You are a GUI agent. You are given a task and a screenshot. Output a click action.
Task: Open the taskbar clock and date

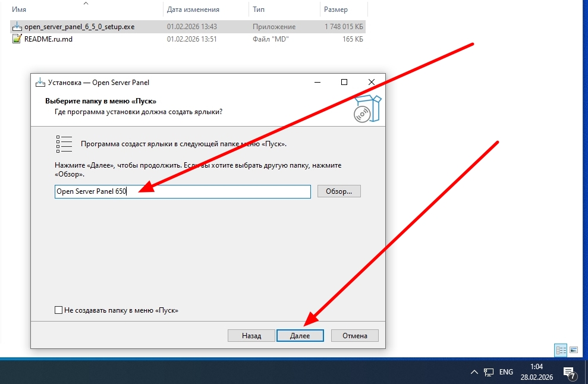[x=537, y=372]
